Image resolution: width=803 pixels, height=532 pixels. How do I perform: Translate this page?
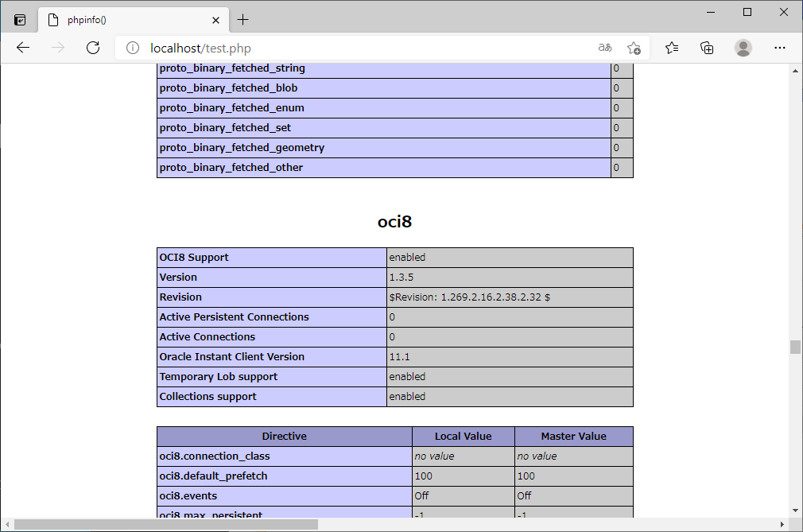click(x=604, y=48)
